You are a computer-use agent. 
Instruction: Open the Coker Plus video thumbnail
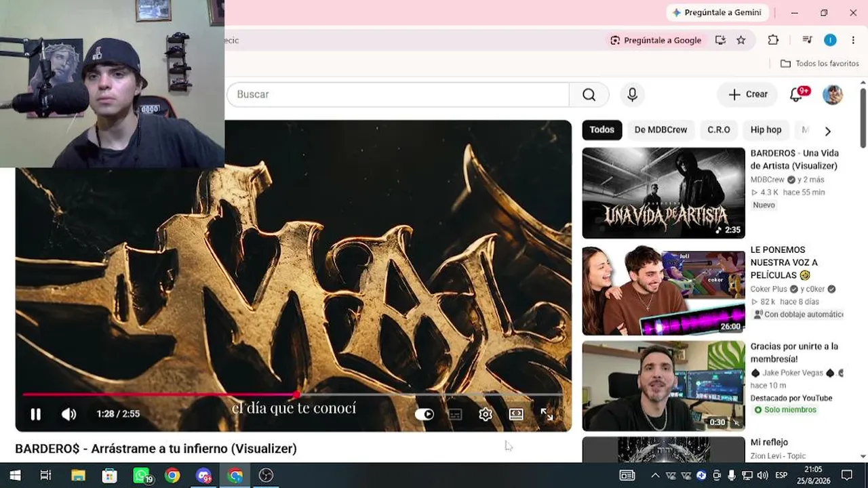tap(663, 290)
